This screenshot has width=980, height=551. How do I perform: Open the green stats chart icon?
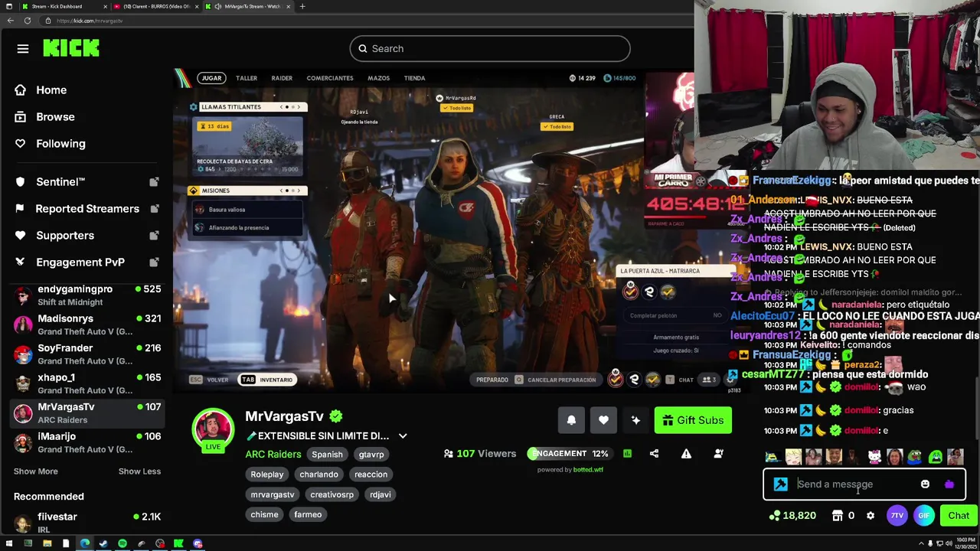pyautogui.click(x=627, y=454)
